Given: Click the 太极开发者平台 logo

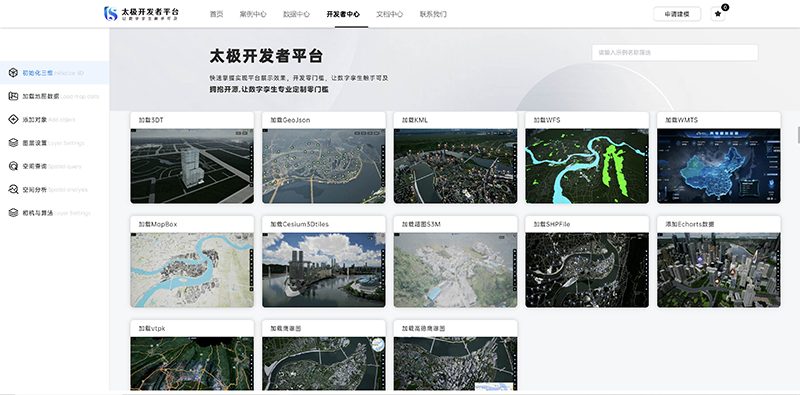Looking at the screenshot, I should click(x=141, y=14).
